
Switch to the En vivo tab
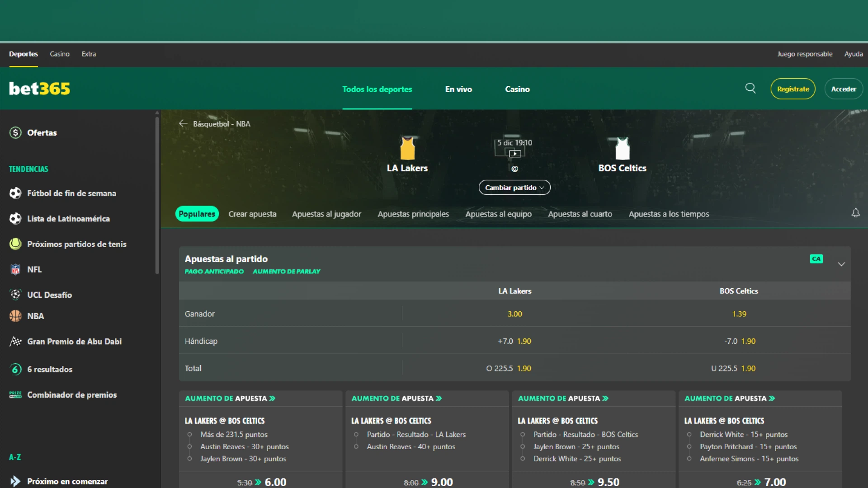tap(458, 89)
